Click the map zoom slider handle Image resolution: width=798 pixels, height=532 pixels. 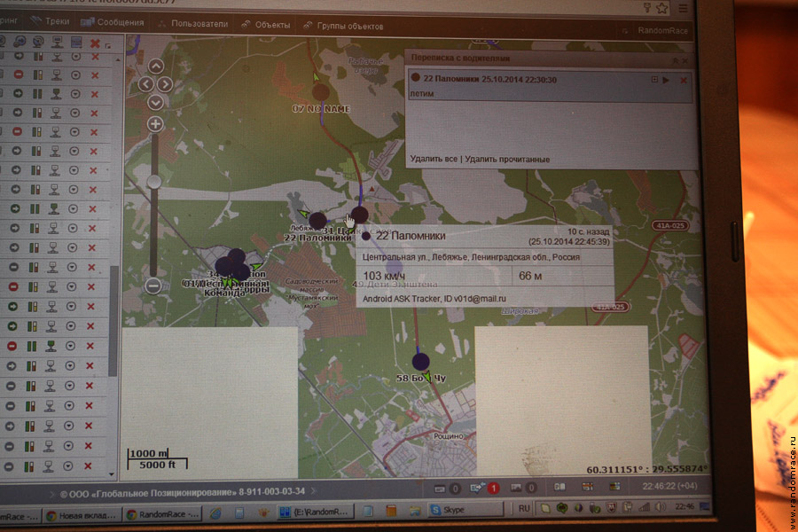coord(154,181)
